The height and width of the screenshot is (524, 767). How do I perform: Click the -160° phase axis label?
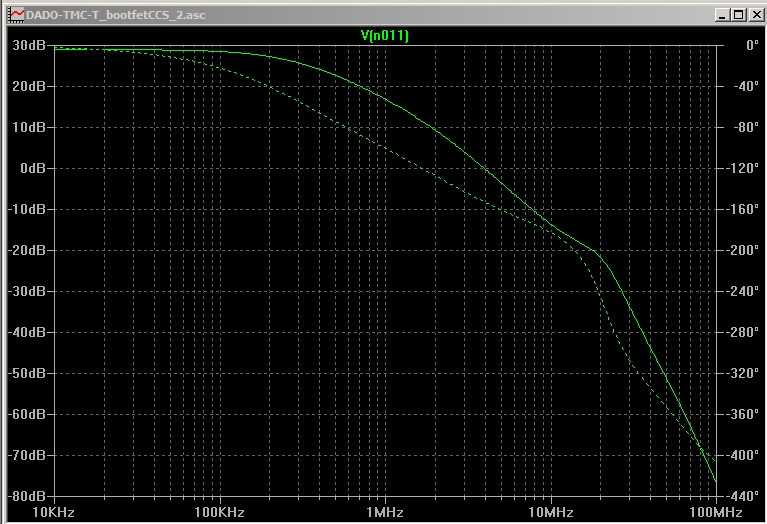742,209
